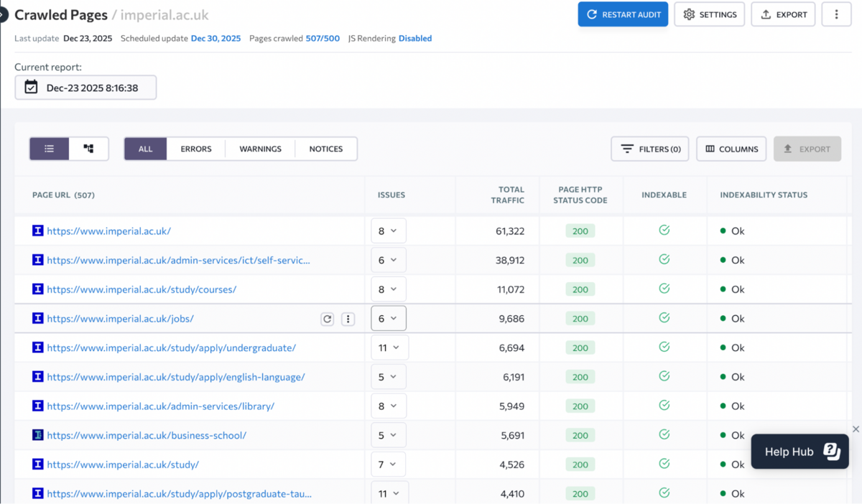Expand issues dropdown for english-language row
The image size is (862, 504).
389,377
